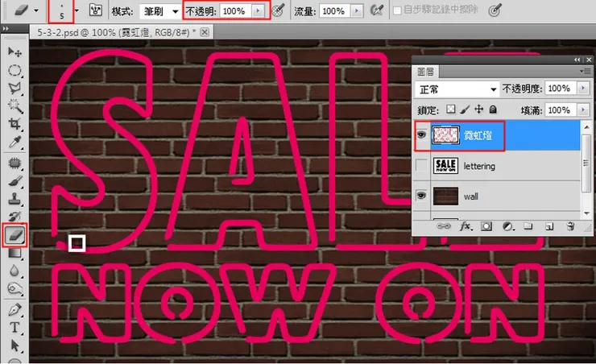Create new adjustment layer icon

[x=508, y=226]
